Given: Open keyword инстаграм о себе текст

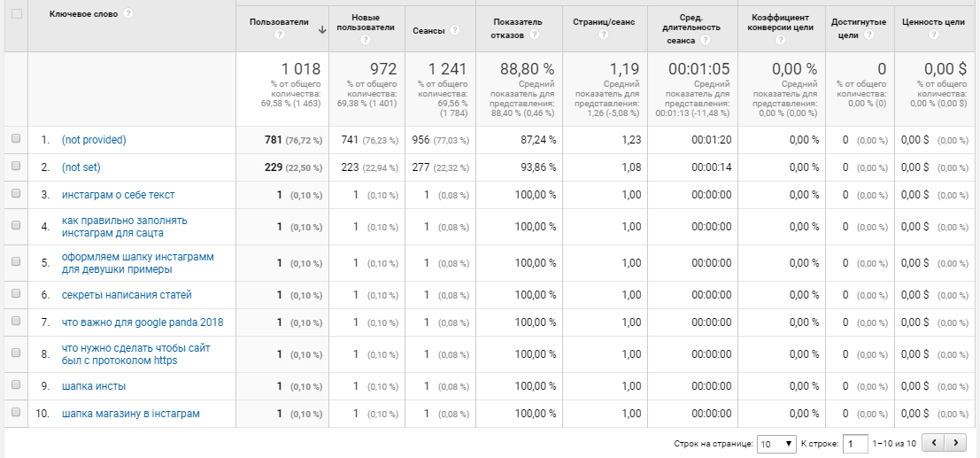Looking at the screenshot, I should [118, 195].
